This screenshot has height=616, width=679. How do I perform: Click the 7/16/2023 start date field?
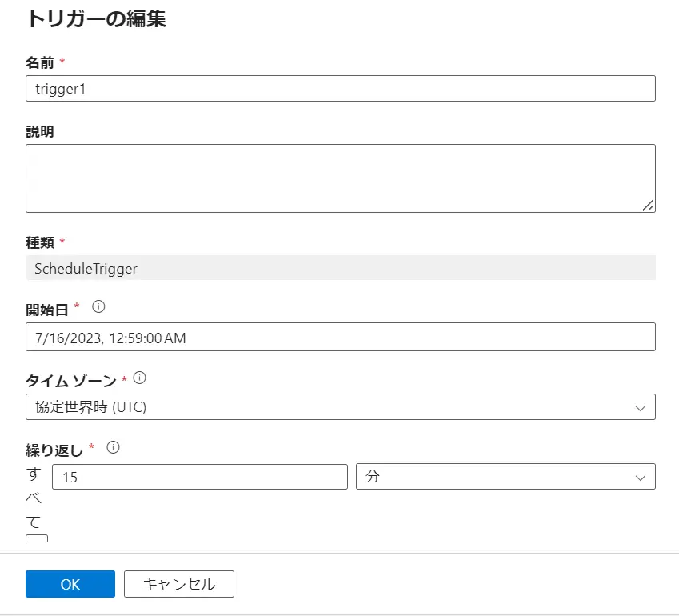click(341, 337)
